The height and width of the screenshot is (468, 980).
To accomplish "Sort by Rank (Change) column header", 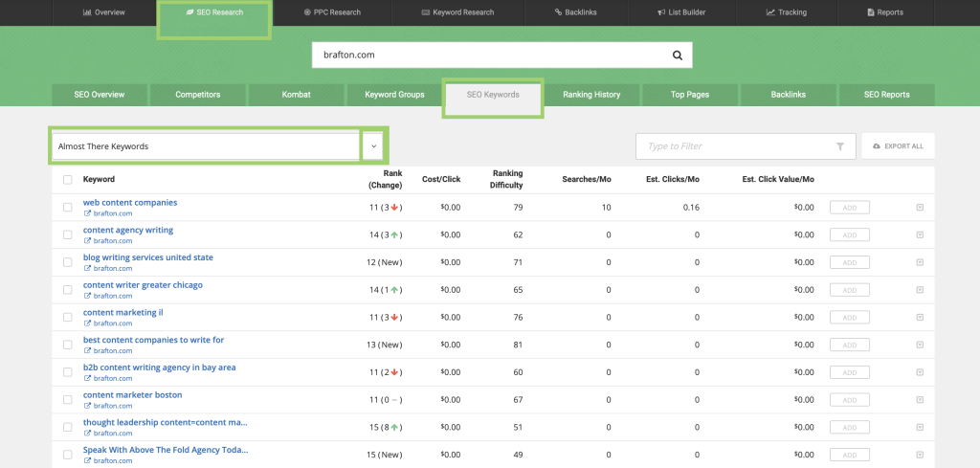I will (385, 179).
